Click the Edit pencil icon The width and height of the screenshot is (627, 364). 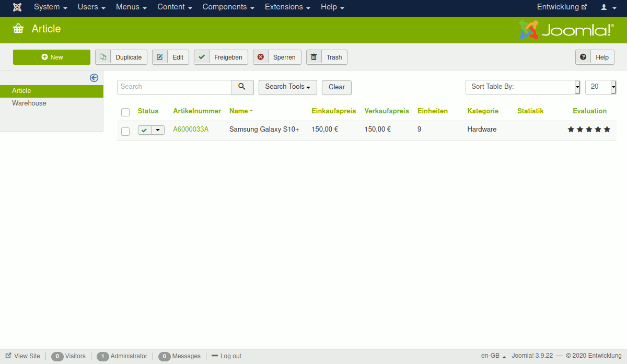point(160,57)
